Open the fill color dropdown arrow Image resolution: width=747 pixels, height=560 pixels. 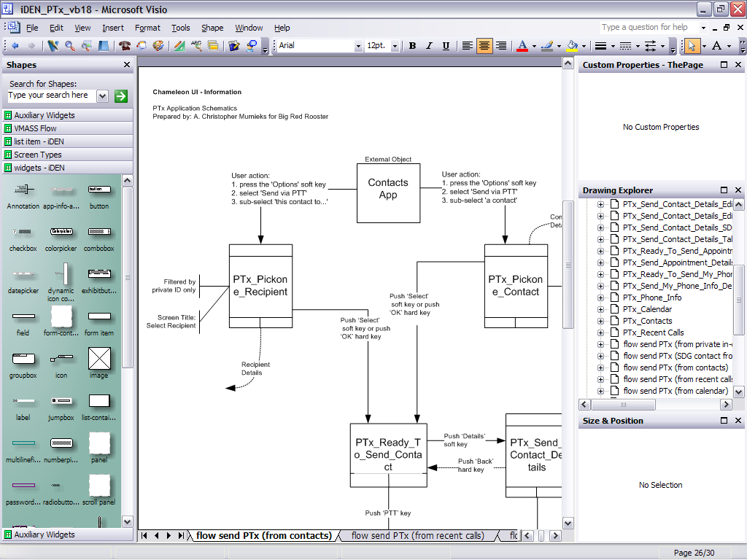[584, 46]
